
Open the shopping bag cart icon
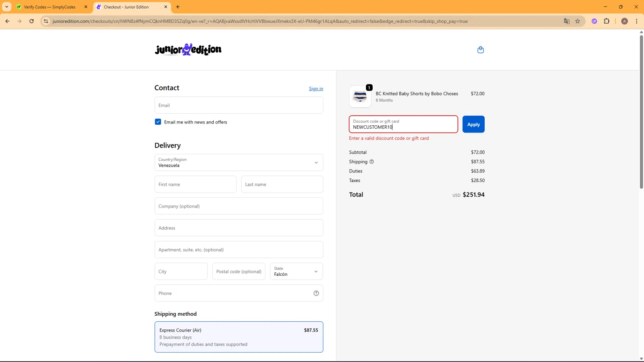coord(480,50)
